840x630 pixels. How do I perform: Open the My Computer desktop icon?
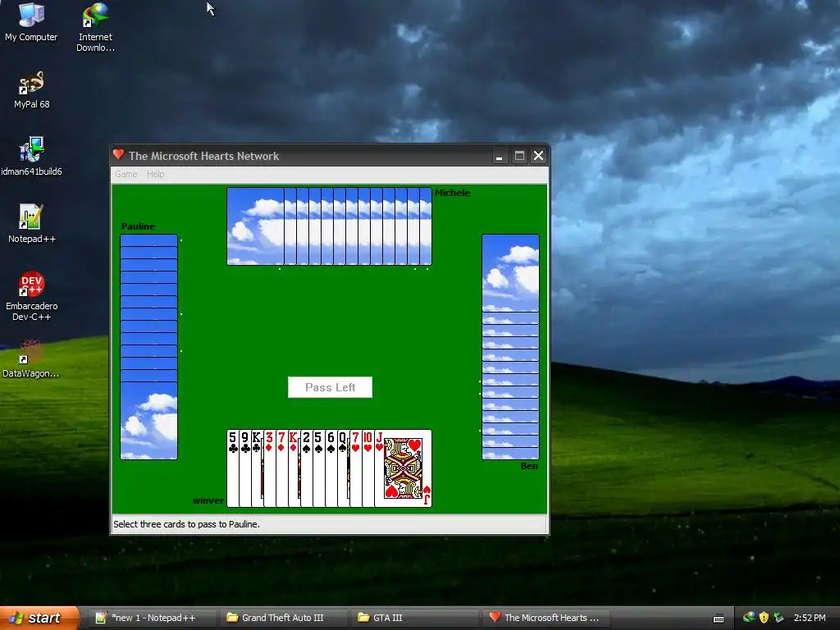point(31,22)
